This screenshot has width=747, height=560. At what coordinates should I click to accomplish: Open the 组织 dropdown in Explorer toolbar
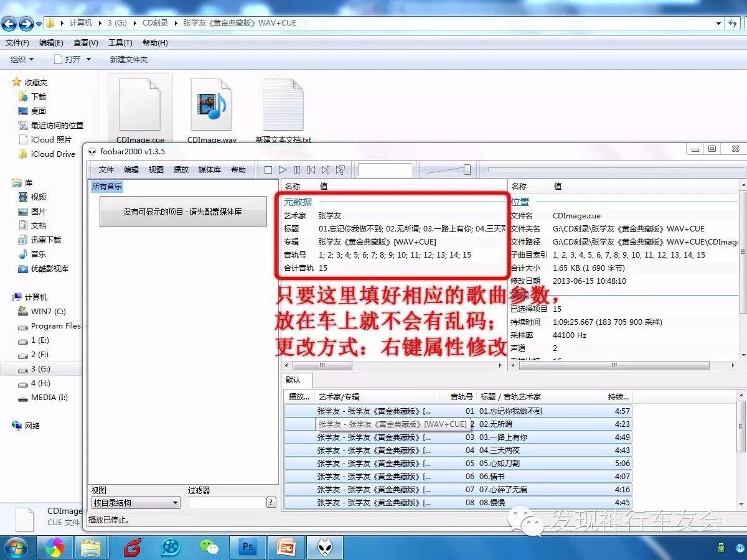[x=22, y=60]
